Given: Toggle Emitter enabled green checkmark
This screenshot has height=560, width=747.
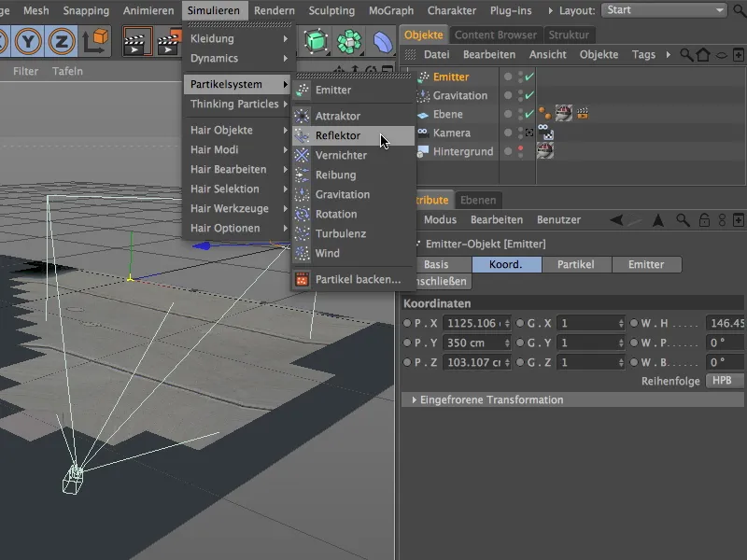Looking at the screenshot, I should pos(529,77).
